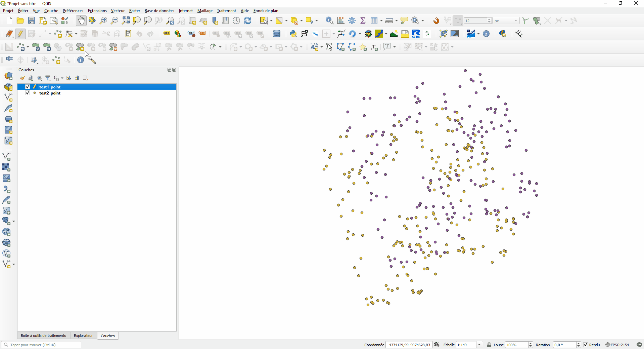
Task: Show statistical summary panel
Action: [363, 21]
